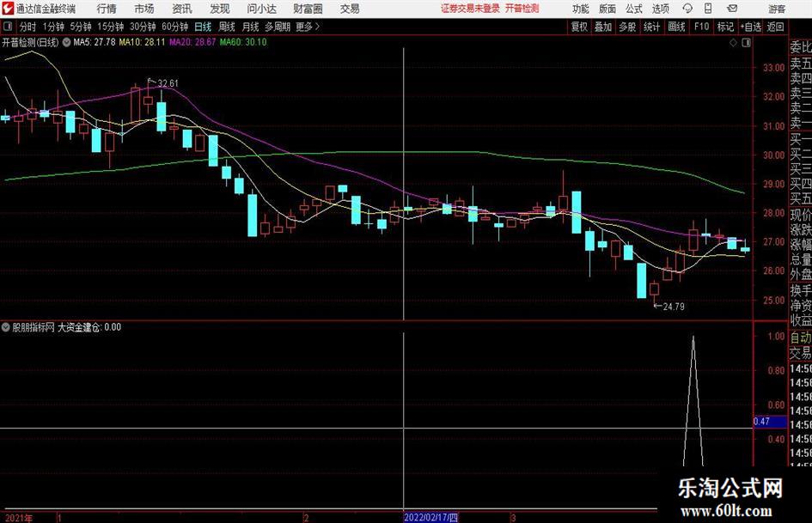
Task: Click the 叠加 overlay toolbar button
Action: [603, 27]
